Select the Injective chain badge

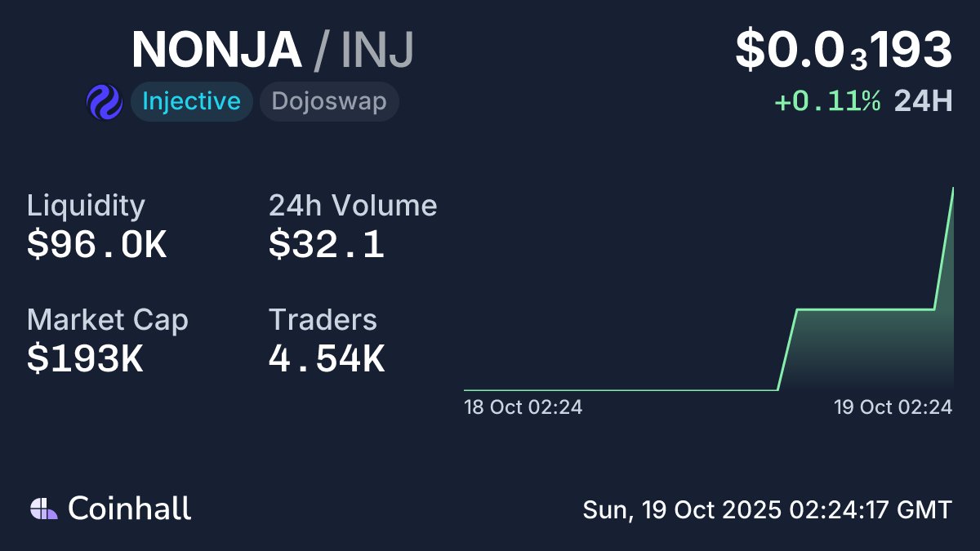191,102
